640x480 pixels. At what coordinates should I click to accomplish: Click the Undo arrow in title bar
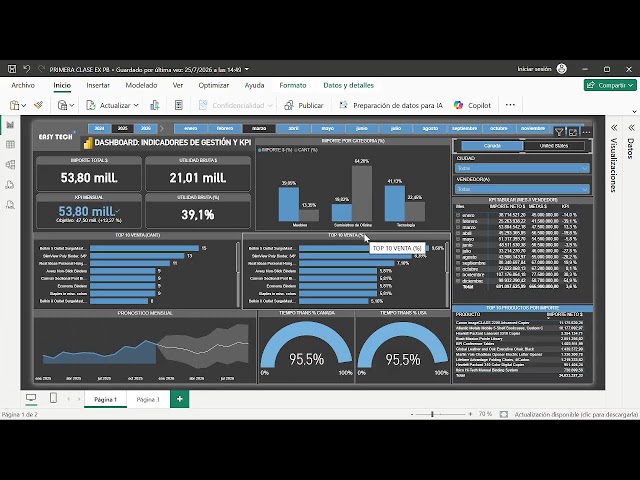27,69
